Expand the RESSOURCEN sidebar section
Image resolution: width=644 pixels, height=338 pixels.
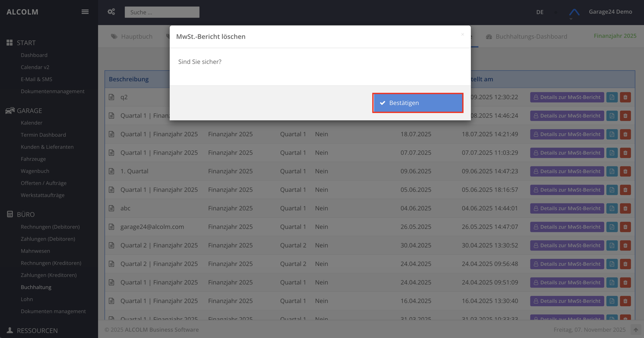(37, 331)
